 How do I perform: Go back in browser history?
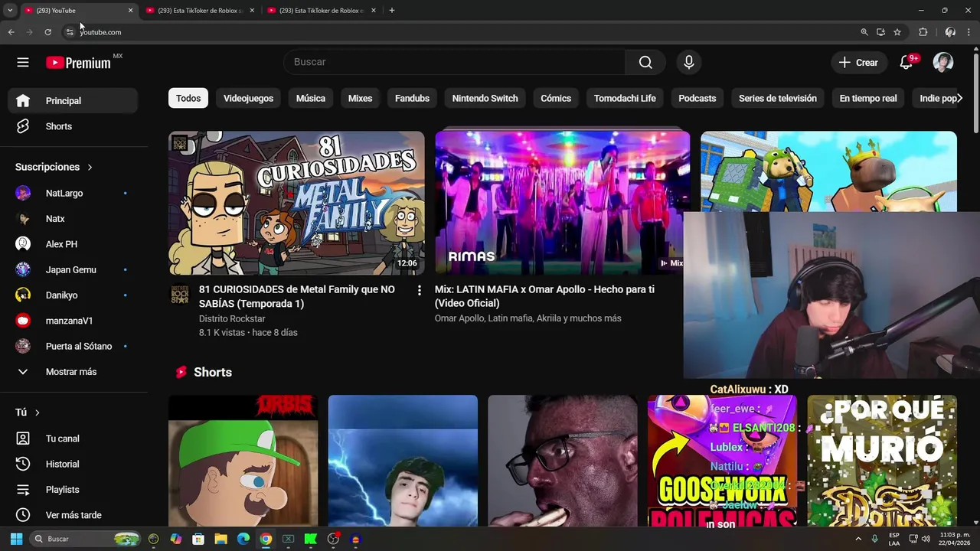tap(11, 32)
